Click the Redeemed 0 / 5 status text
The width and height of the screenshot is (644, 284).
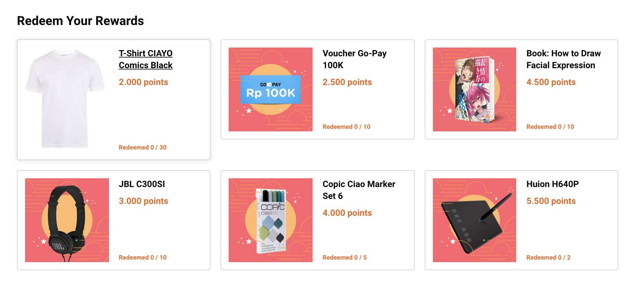345,257
